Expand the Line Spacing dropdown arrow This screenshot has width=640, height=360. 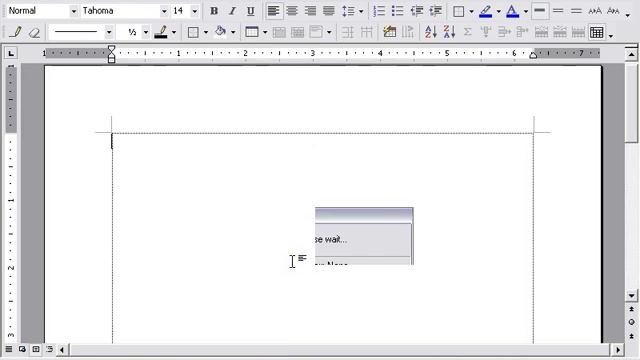[361, 11]
